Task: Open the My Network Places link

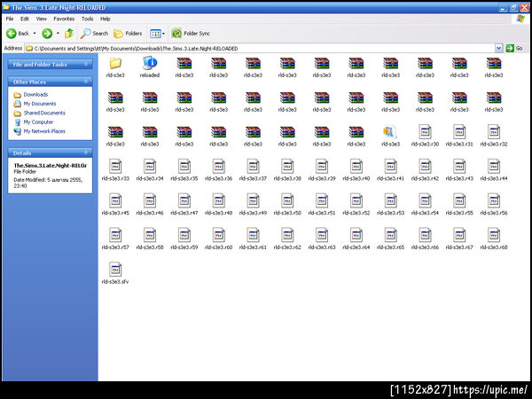Action: tap(44, 131)
